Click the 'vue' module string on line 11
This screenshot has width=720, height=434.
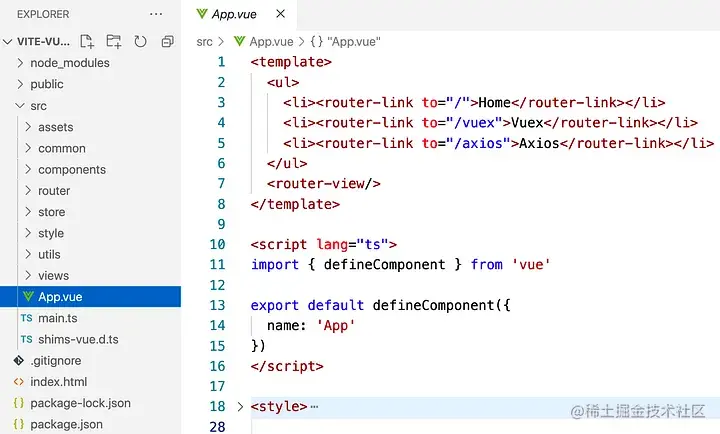[x=531, y=265]
